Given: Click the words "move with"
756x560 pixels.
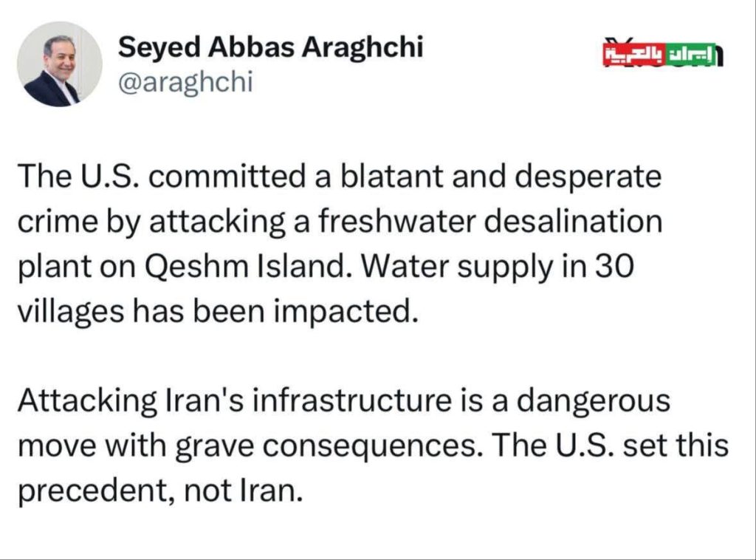Looking at the screenshot, I should pyautogui.click(x=86, y=445).
